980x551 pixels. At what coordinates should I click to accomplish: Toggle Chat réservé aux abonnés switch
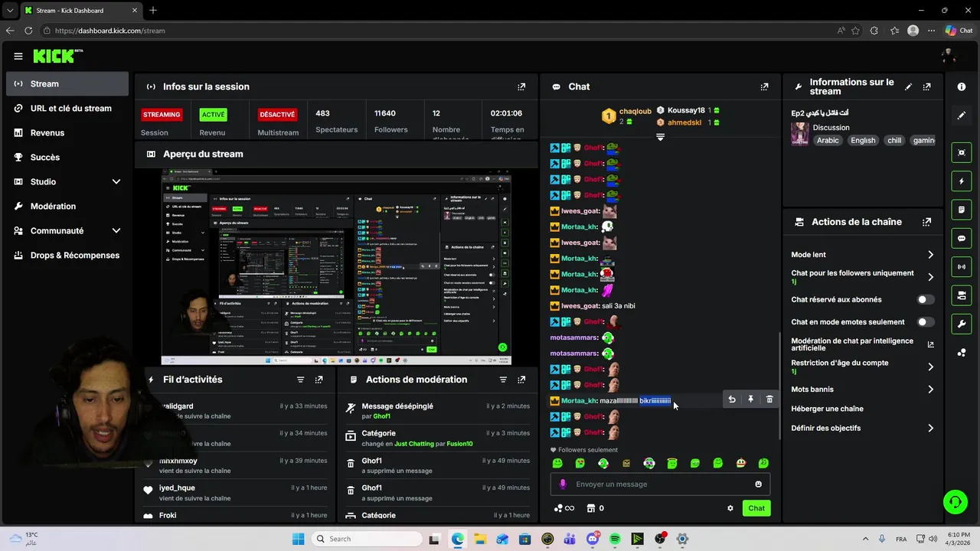pyautogui.click(x=925, y=300)
